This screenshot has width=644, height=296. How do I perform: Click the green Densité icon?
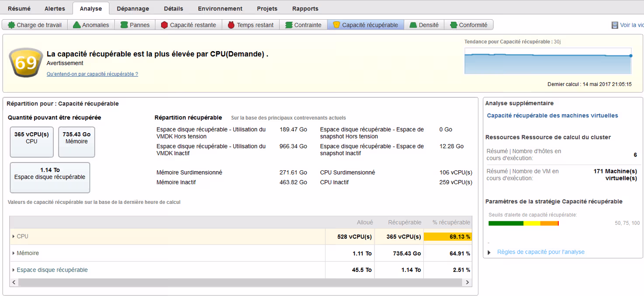[413, 25]
